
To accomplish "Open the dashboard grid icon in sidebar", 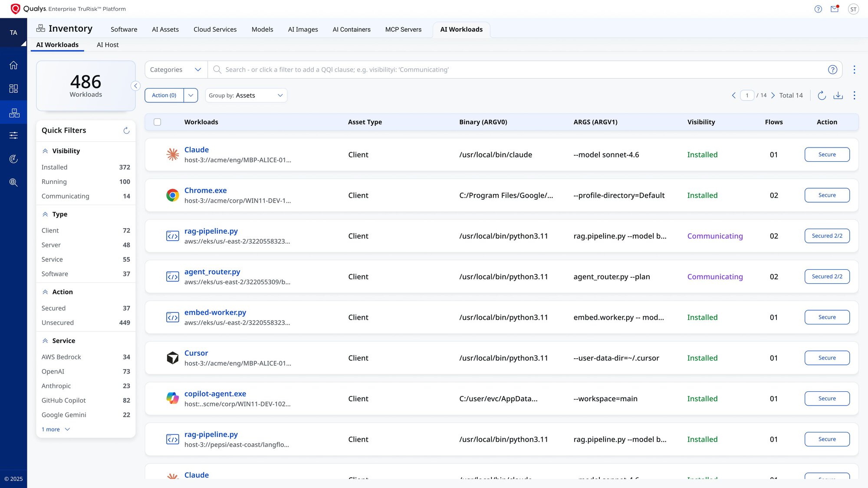I will (13, 88).
